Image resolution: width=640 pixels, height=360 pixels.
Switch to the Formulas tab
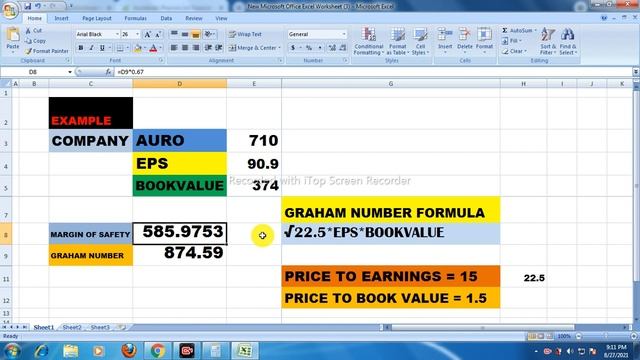click(x=136, y=18)
